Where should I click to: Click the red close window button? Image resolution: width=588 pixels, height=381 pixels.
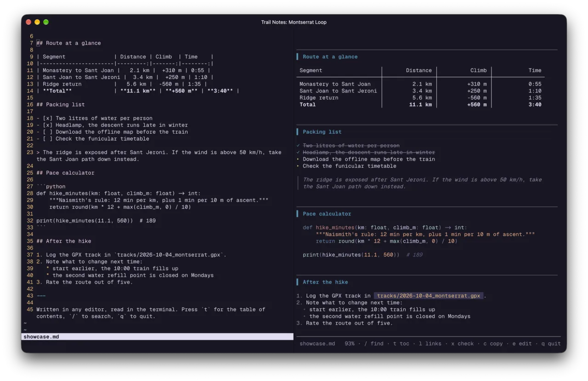point(28,22)
